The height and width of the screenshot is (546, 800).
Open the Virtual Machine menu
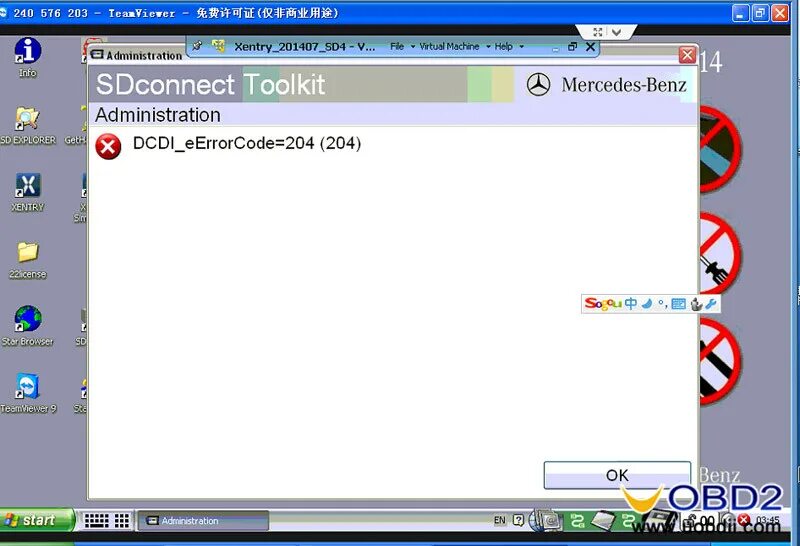pyautogui.click(x=449, y=46)
